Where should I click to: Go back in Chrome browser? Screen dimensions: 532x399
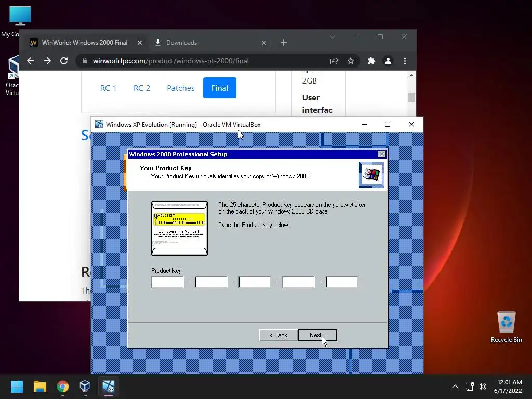tap(31, 61)
